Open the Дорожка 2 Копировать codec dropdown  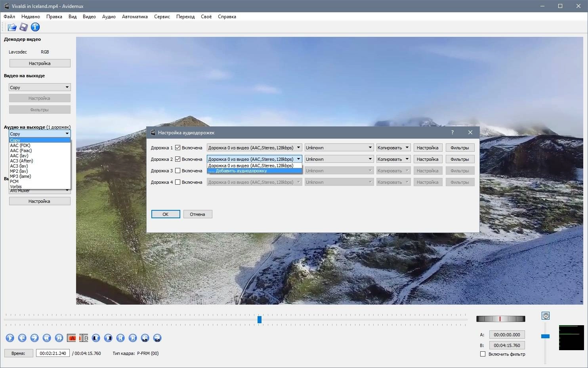393,159
